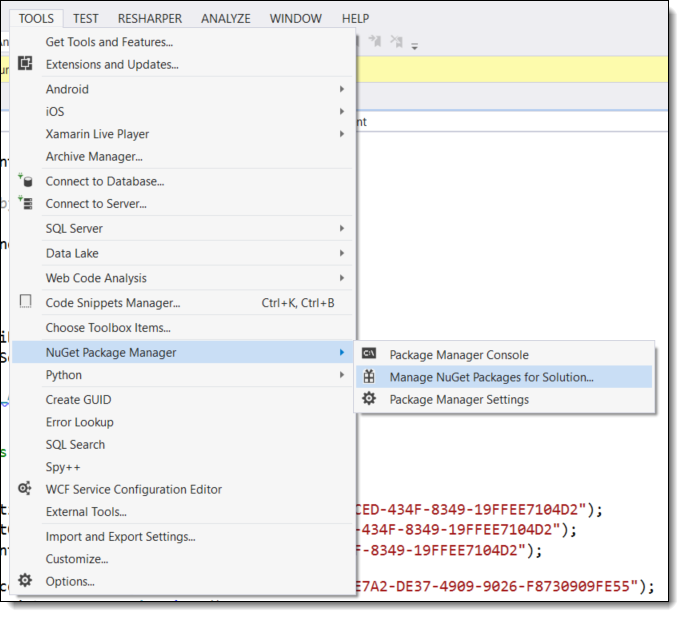This screenshot has width=684, height=617.
Task: Choose Connect to Server
Action: [x=182, y=203]
